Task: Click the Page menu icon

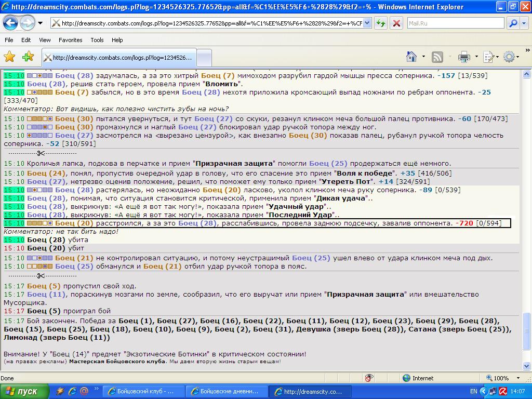Action: pos(488,57)
